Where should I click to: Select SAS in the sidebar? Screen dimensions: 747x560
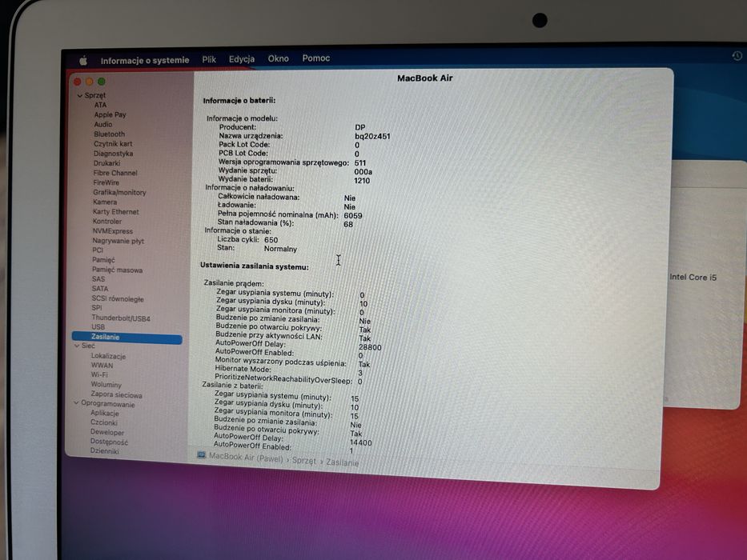pyautogui.click(x=98, y=279)
